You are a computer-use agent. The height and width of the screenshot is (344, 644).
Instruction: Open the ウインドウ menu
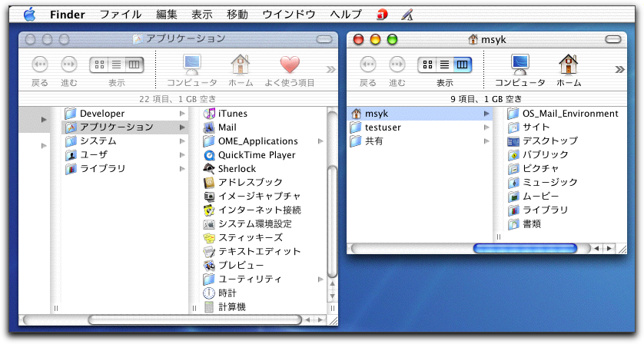point(289,15)
